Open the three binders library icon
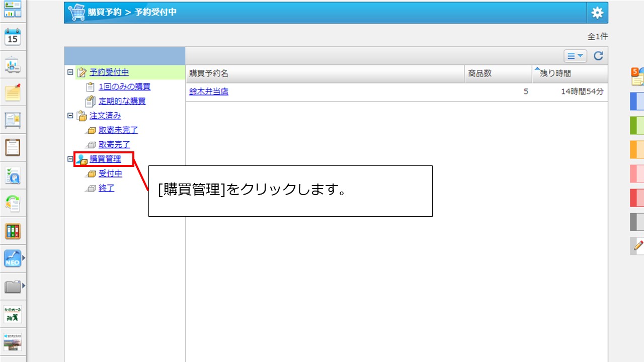The image size is (644, 362). 13,231
